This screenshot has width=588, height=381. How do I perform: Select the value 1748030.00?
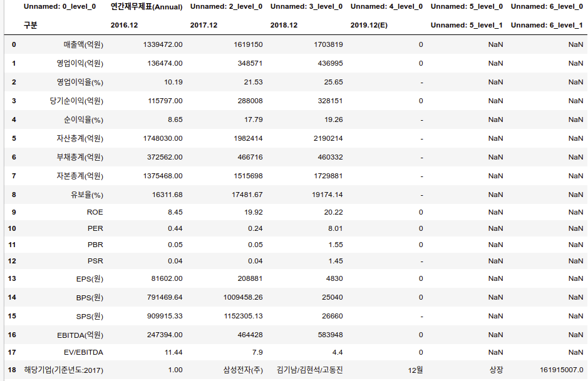(163, 138)
